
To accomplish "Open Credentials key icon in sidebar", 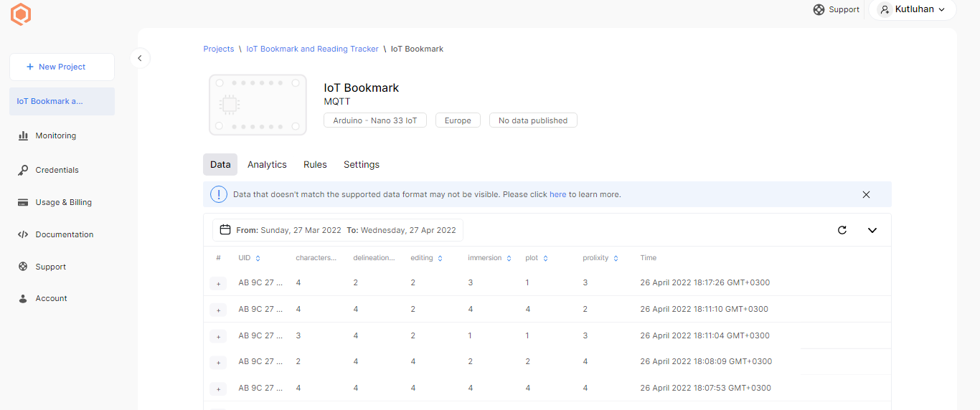I will (x=23, y=170).
